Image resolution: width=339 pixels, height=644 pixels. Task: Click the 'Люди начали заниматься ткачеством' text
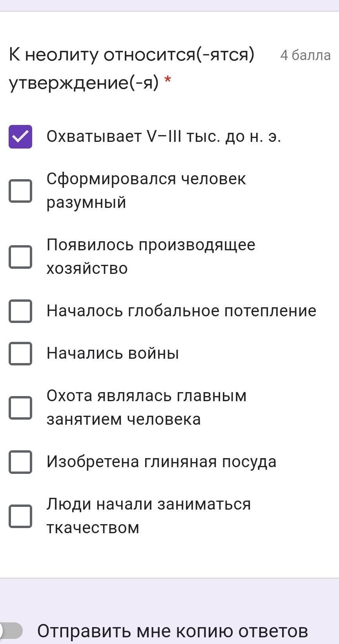[x=148, y=516]
